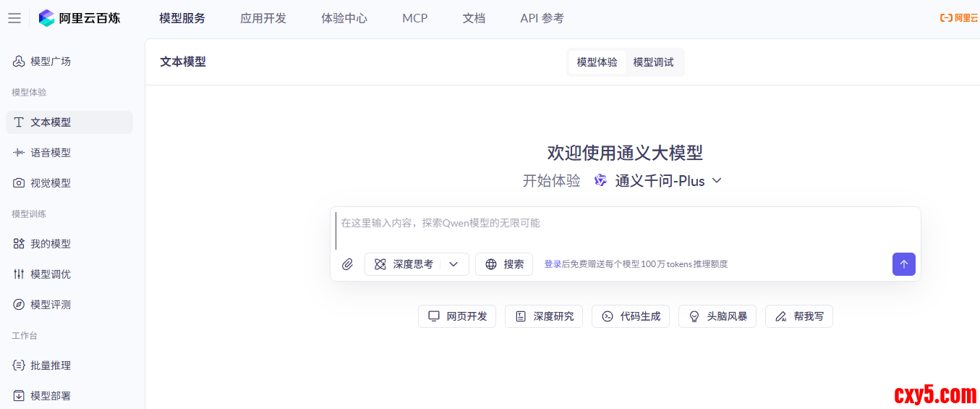The width and height of the screenshot is (980, 409).
Task: Click the 深度研究 text label
Action: point(554,316)
